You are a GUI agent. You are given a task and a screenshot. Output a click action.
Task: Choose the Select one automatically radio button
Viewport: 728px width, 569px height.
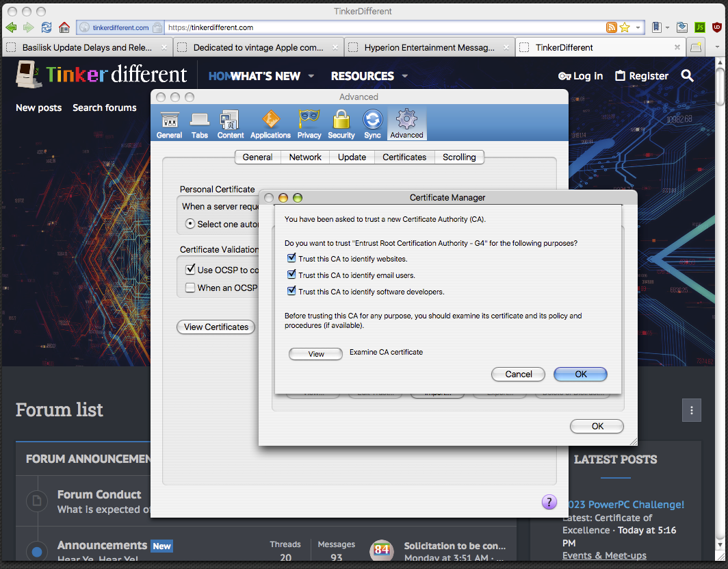tap(190, 223)
